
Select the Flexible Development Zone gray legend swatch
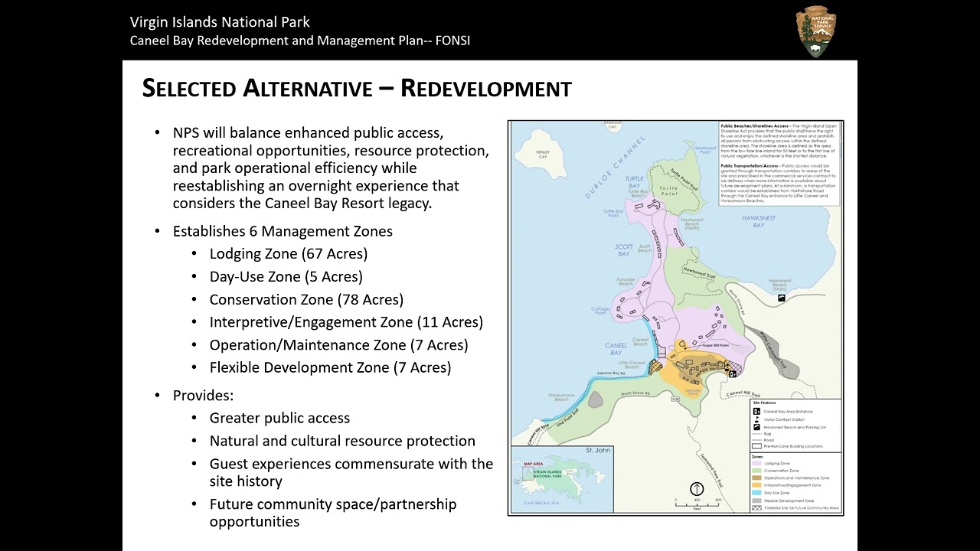coord(756,500)
